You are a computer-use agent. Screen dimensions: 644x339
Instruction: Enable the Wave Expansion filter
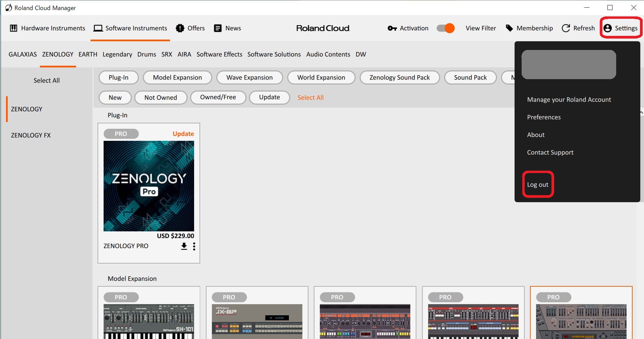pos(249,77)
